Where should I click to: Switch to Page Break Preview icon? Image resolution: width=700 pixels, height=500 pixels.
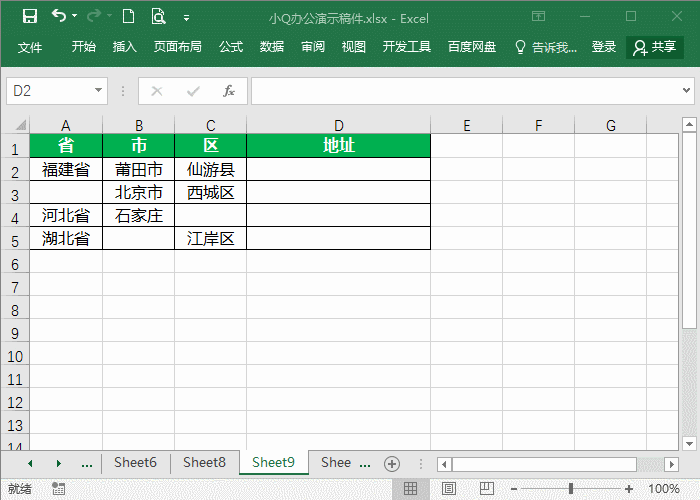(487, 488)
